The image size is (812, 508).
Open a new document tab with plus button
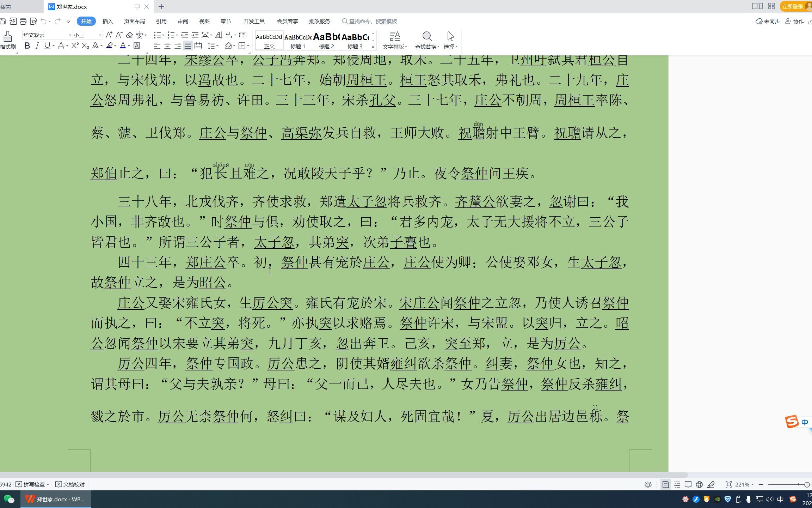point(161,6)
